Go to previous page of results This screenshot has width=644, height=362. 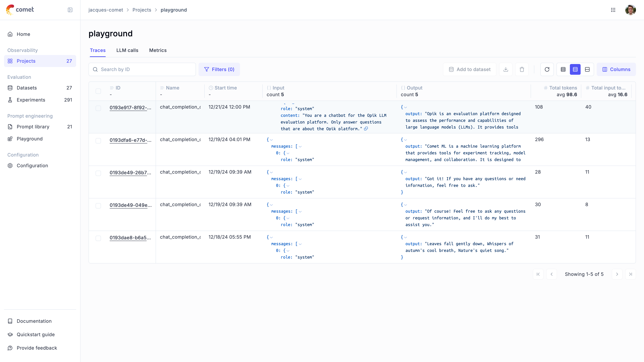coord(551,274)
